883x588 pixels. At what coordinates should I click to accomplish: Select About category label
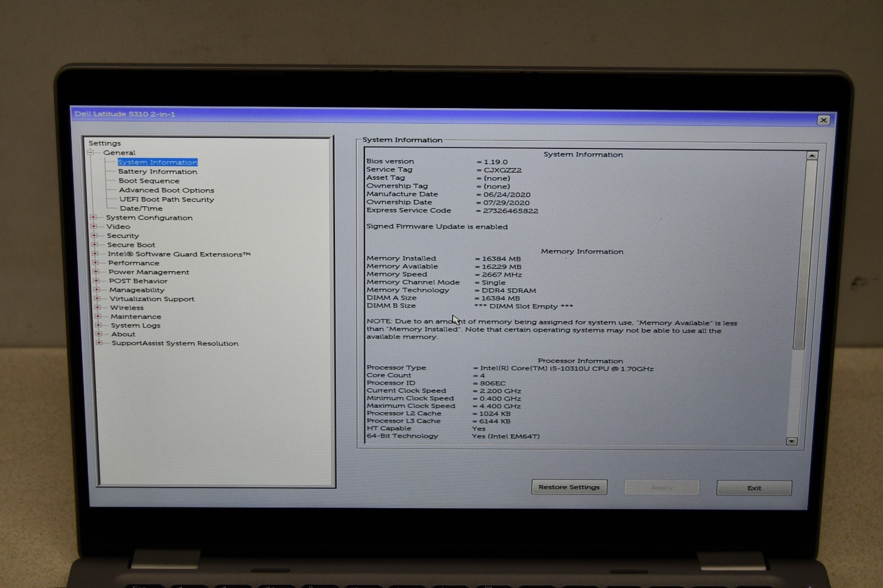[x=123, y=334]
